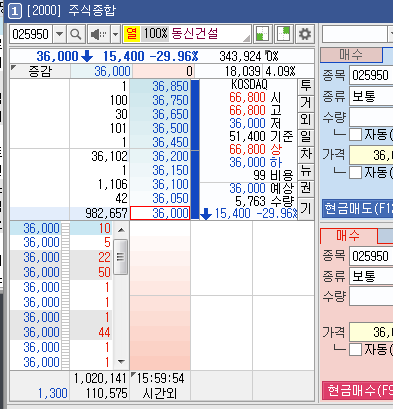Click the 100% margin button
The image size is (393, 409).
[x=155, y=34]
